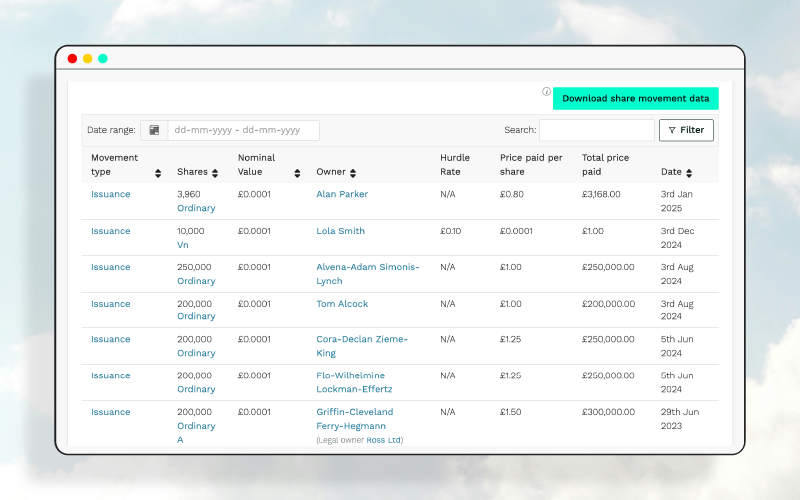This screenshot has width=800, height=500.
Task: Click the Total price paid header
Action: point(605,165)
